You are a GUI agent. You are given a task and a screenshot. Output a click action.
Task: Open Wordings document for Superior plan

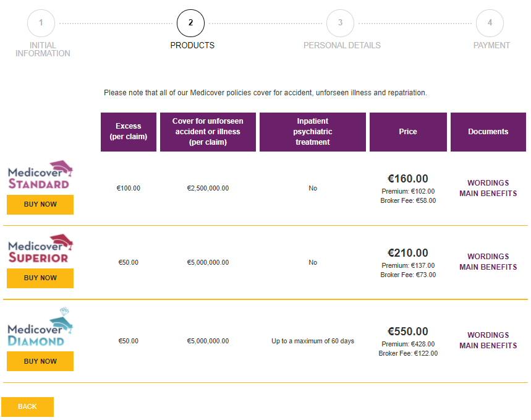(x=488, y=257)
